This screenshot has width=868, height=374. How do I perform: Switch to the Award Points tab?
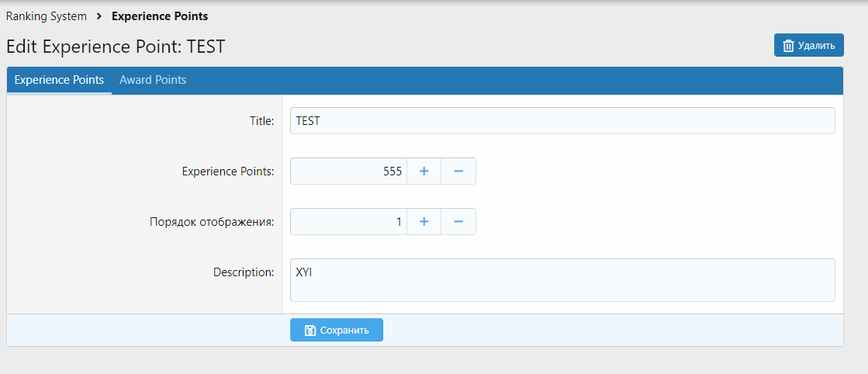(x=153, y=80)
